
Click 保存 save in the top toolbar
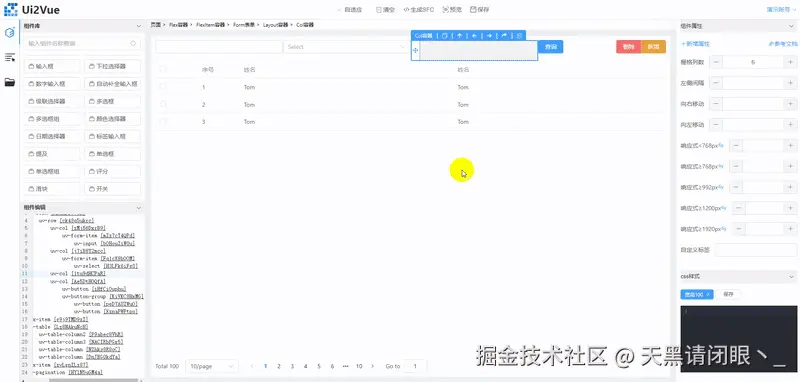[x=480, y=9]
